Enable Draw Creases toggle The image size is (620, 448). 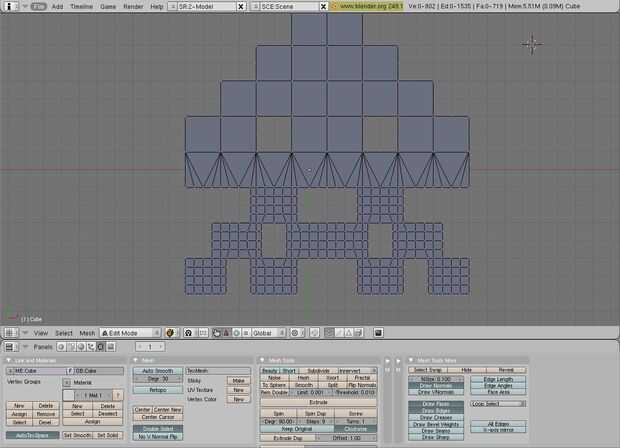436,418
